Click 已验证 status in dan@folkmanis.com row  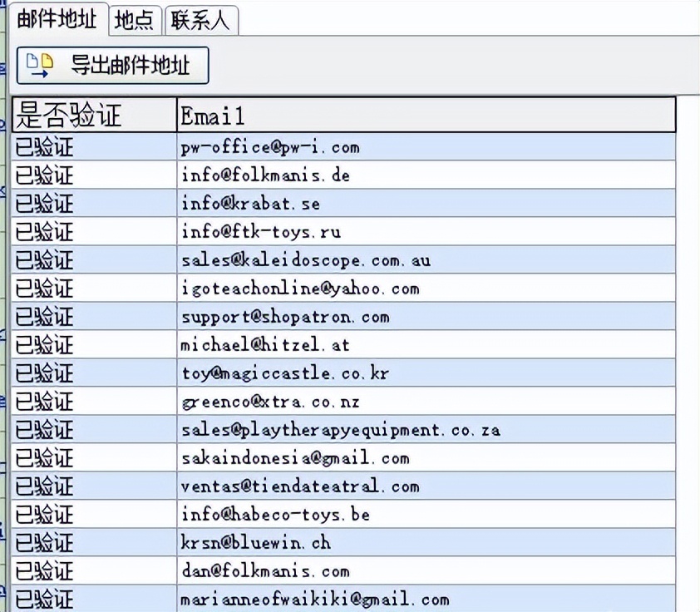44,571
